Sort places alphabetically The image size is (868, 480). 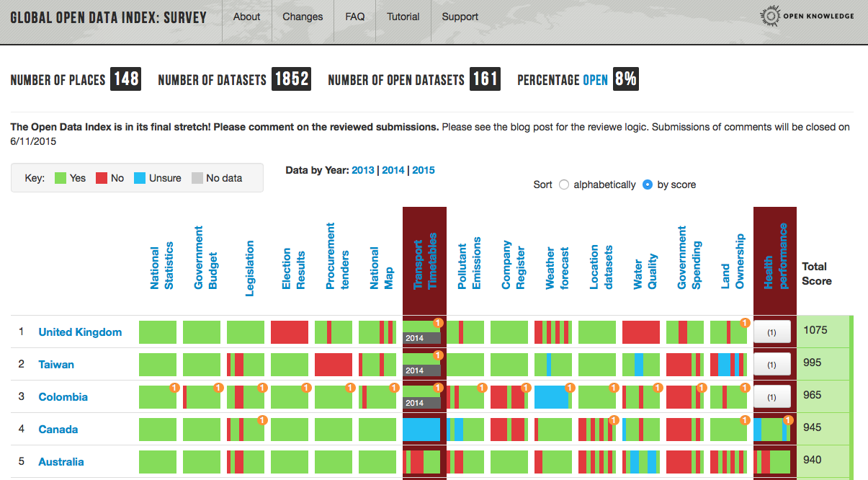tap(564, 185)
